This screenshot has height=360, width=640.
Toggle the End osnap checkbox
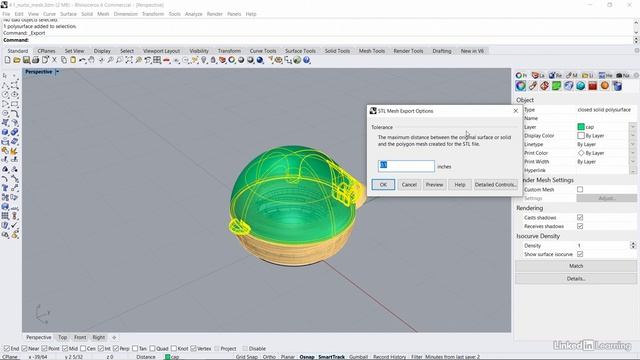[7, 349]
